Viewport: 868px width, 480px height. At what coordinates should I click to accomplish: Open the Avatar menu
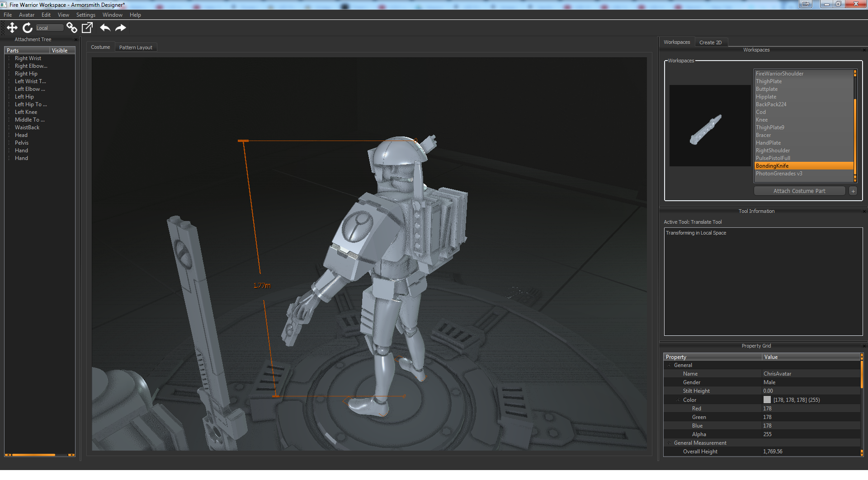(27, 15)
